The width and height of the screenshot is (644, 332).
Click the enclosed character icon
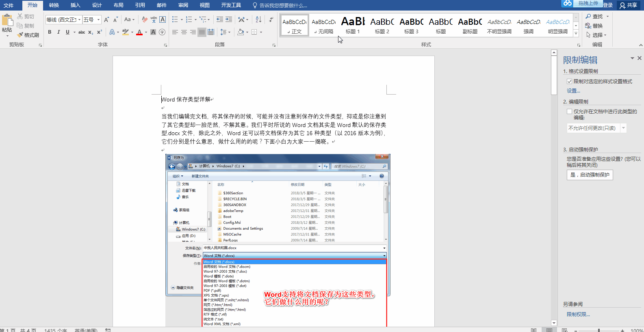(x=162, y=32)
